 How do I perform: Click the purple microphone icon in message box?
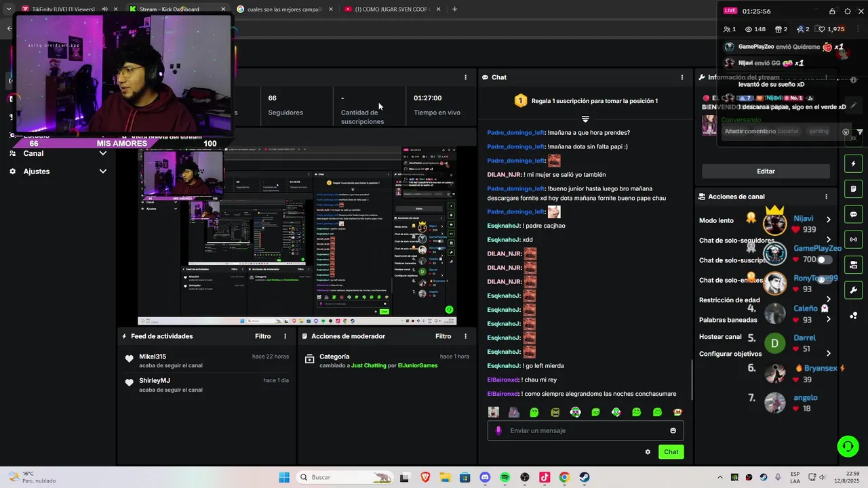coord(498,430)
